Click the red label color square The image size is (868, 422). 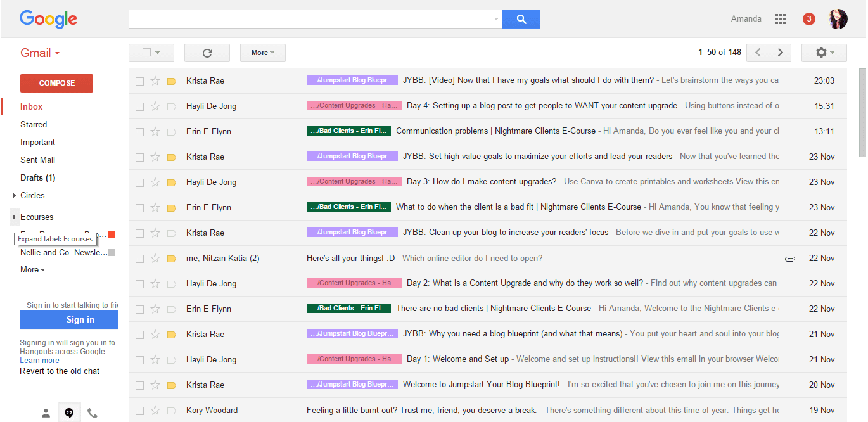[112, 235]
